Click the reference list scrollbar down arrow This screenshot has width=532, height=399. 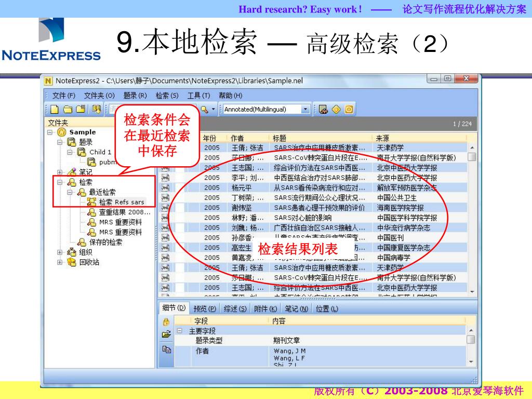click(472, 292)
